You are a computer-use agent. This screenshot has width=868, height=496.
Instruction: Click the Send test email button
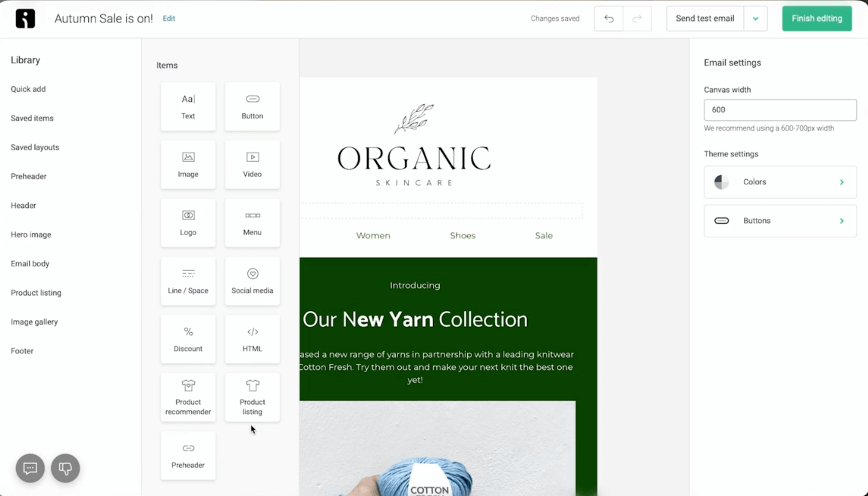point(705,19)
